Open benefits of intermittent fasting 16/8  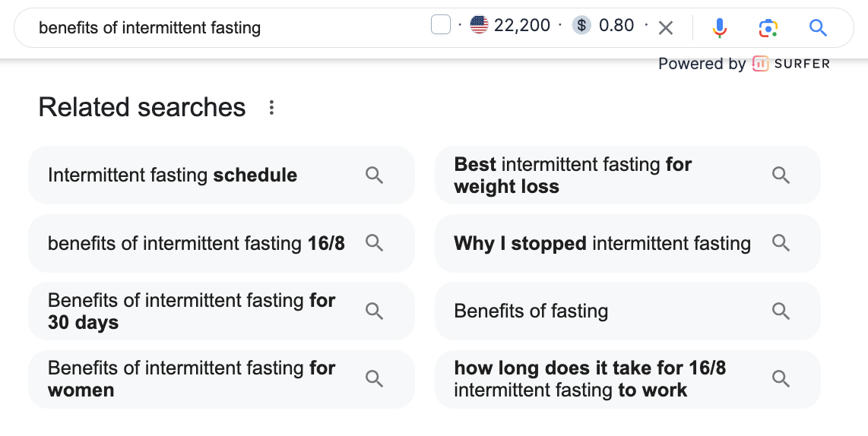196,243
